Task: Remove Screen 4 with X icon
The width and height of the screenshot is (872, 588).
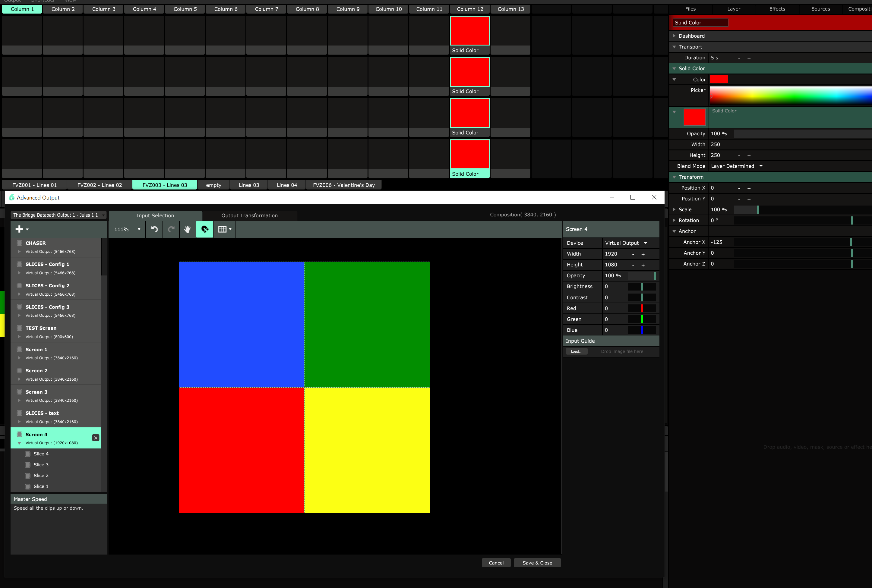Action: (96, 438)
